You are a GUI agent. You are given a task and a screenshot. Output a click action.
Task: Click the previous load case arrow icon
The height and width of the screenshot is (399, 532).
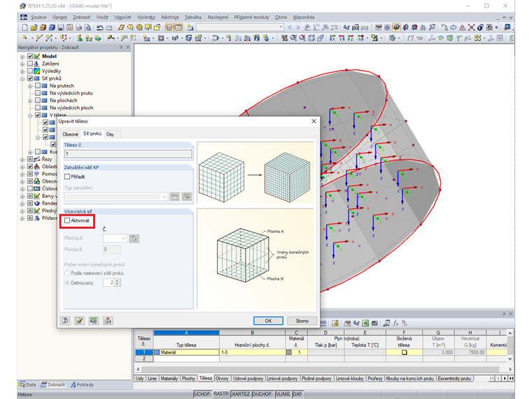coord(290,27)
